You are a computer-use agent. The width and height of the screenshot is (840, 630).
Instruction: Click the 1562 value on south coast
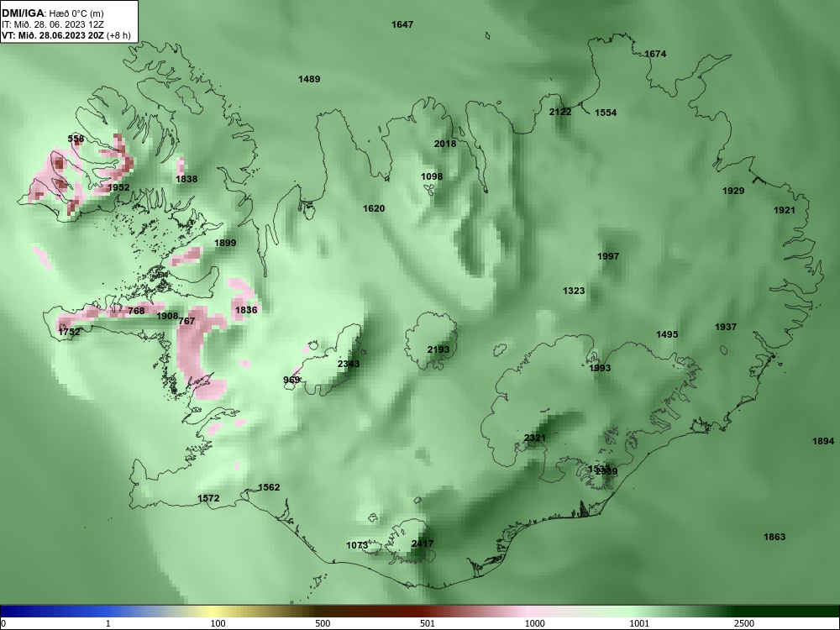coord(269,487)
